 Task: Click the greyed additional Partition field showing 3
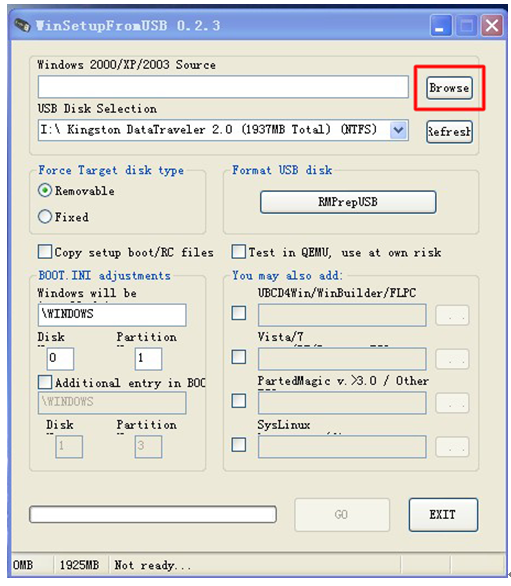148,447
